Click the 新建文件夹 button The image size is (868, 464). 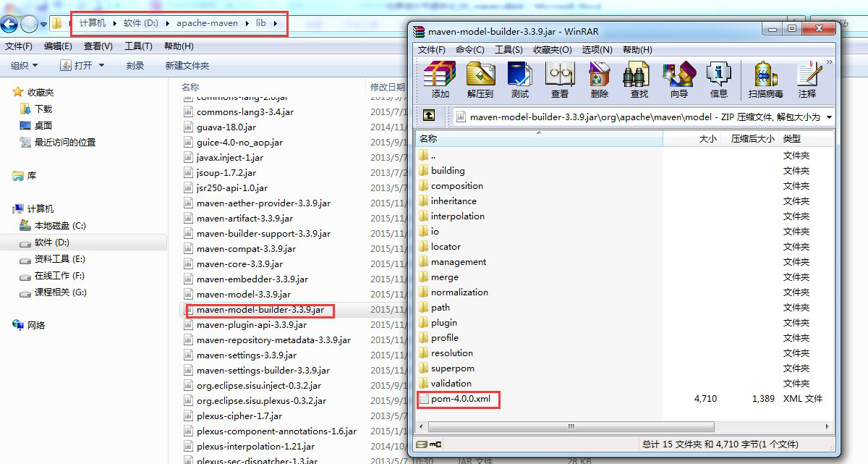point(187,65)
